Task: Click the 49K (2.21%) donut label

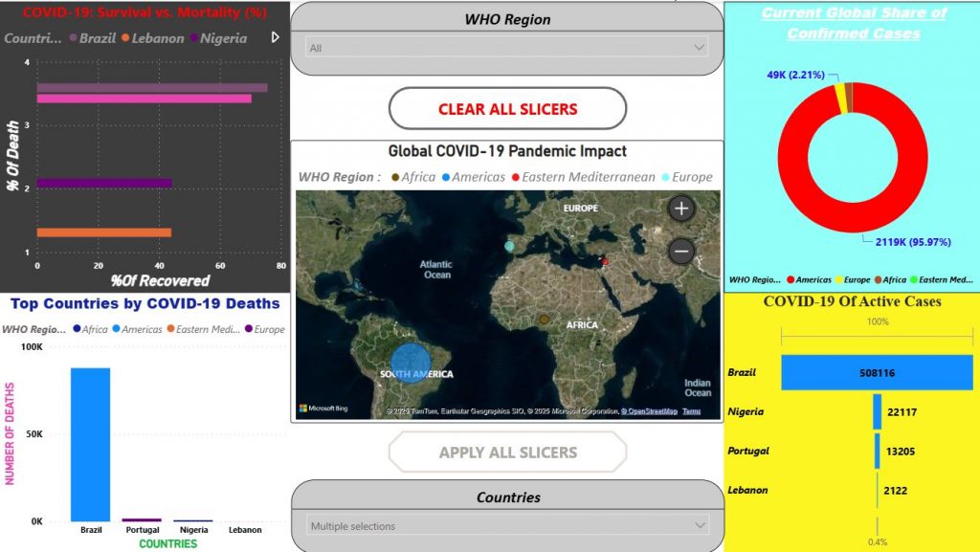Action: (795, 75)
